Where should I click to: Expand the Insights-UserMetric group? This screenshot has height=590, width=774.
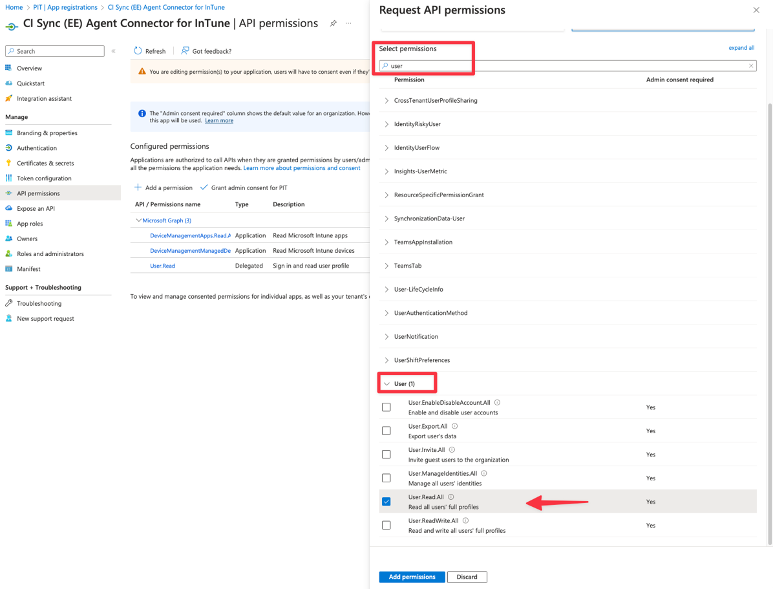(387, 171)
